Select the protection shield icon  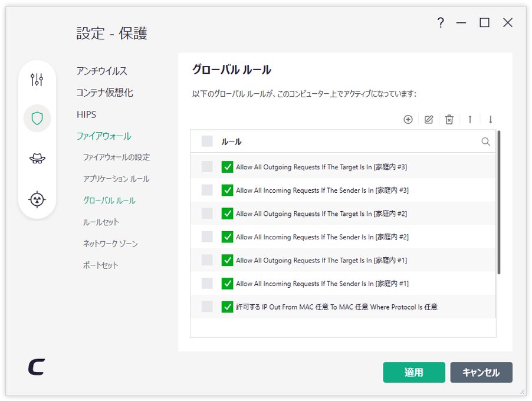37,119
